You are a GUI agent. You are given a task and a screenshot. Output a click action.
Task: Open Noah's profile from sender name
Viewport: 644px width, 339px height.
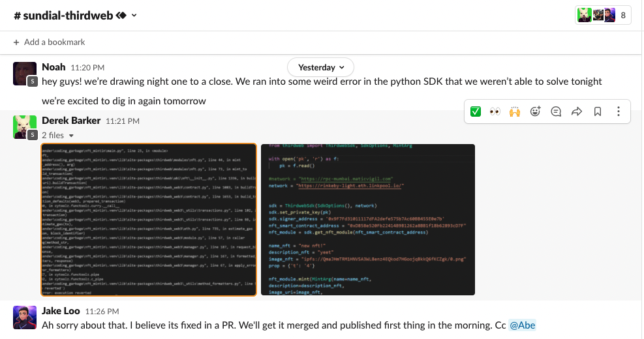(x=54, y=67)
